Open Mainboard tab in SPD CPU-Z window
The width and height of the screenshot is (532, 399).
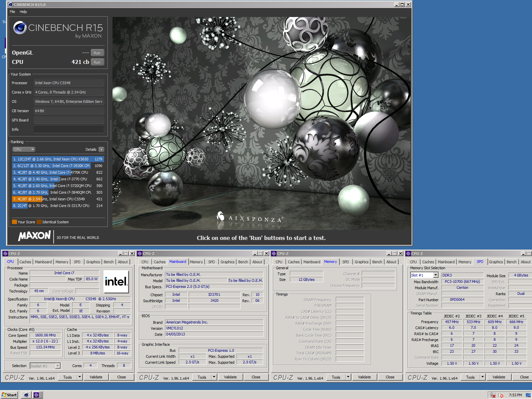(446, 262)
